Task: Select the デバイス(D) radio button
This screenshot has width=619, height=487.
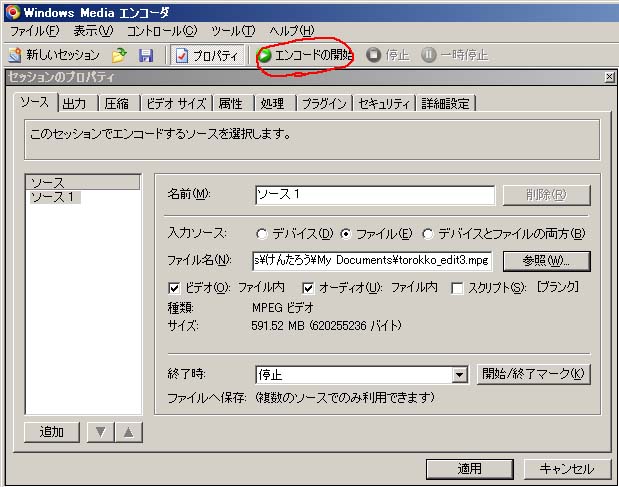Action: click(x=261, y=234)
